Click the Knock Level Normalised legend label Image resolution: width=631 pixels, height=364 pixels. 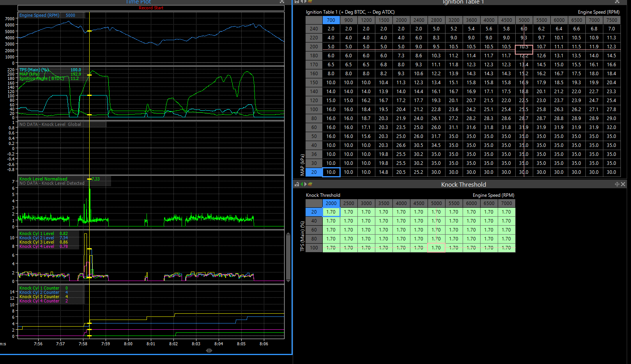pyautogui.click(x=43, y=179)
